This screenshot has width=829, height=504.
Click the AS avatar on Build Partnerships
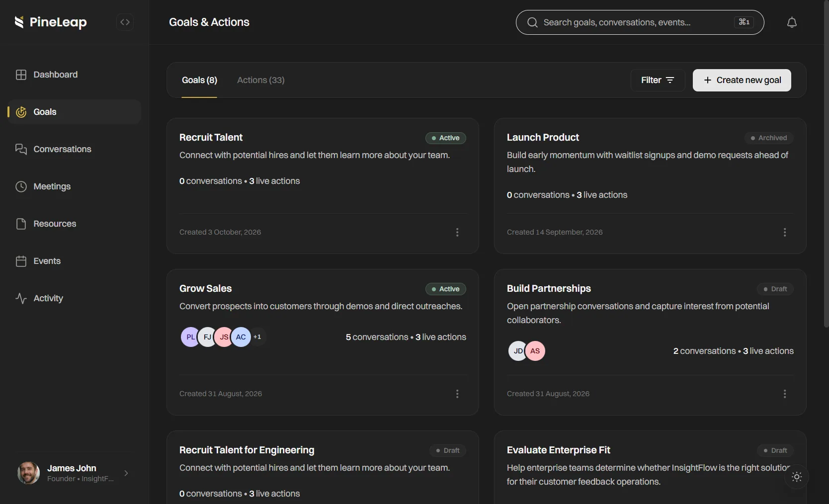[535, 351]
